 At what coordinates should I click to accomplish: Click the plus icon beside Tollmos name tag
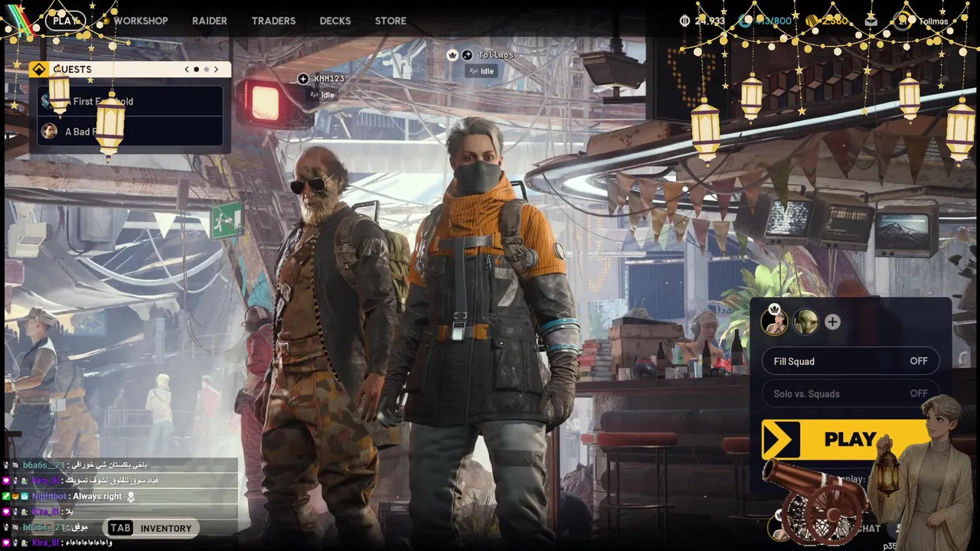pyautogui.click(x=467, y=55)
